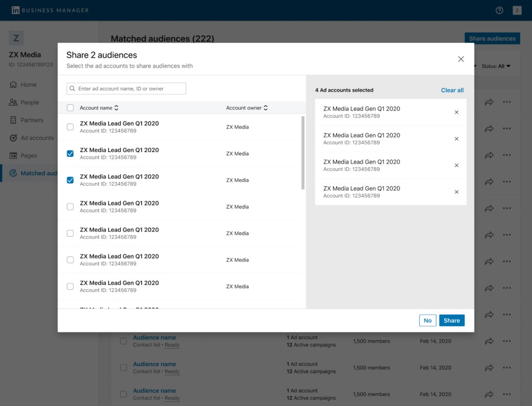The height and width of the screenshot is (406, 532).
Task: Click the Pages sidebar icon
Action: (14, 156)
